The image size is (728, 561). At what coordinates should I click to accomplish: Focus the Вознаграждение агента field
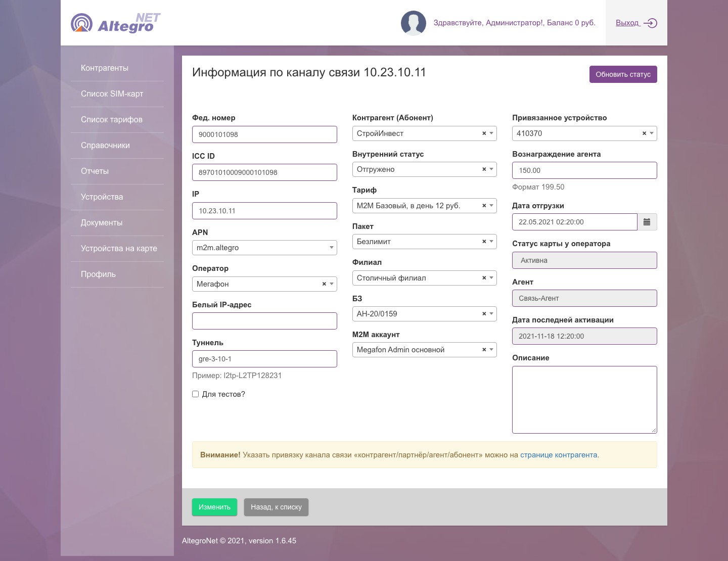[x=584, y=170]
